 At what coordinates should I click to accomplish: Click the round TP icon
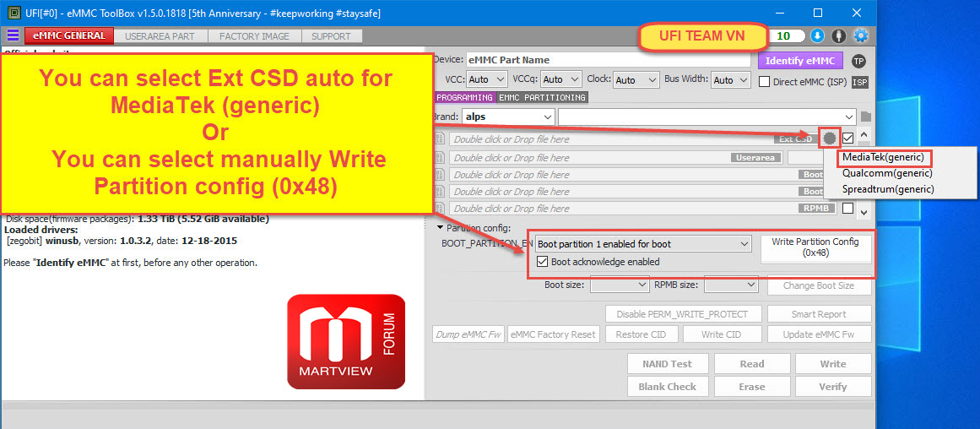pyautogui.click(x=858, y=61)
